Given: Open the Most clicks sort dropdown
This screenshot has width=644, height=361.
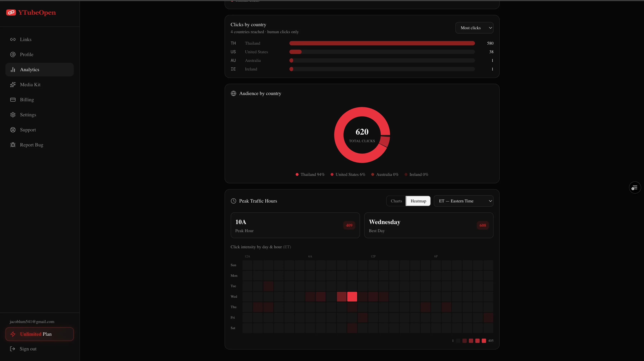Looking at the screenshot, I should (x=474, y=28).
